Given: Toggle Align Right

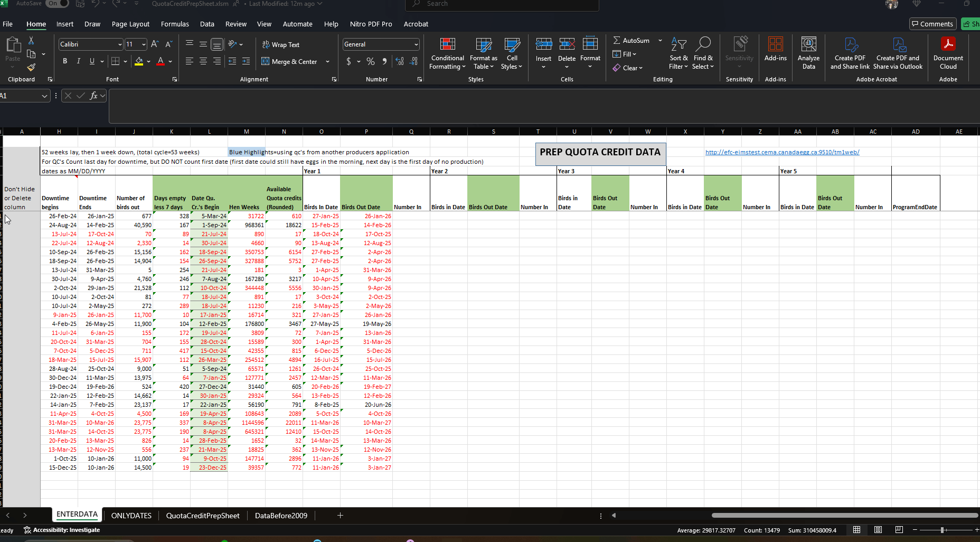Looking at the screenshot, I should tap(216, 61).
